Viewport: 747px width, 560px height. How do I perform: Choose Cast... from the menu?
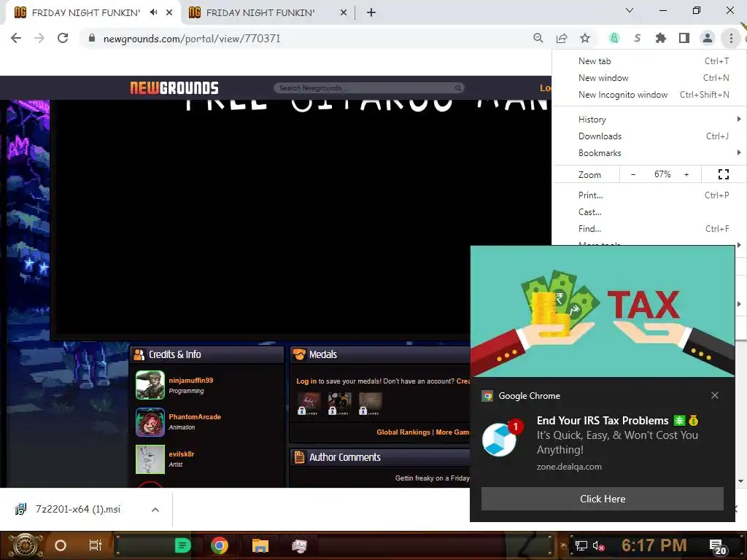point(649,212)
